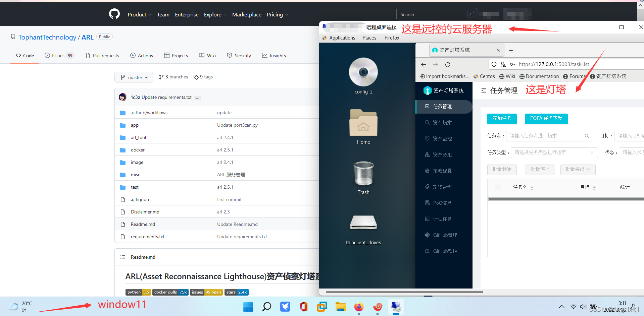Click the 批量停止 button
Image resolution: width=644 pixels, height=316 pixels.
540,170
